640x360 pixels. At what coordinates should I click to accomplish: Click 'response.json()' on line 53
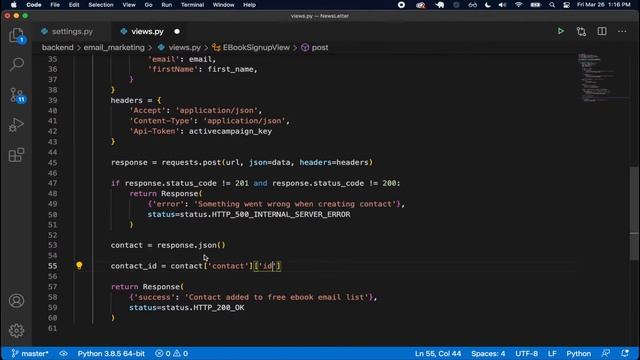point(191,245)
